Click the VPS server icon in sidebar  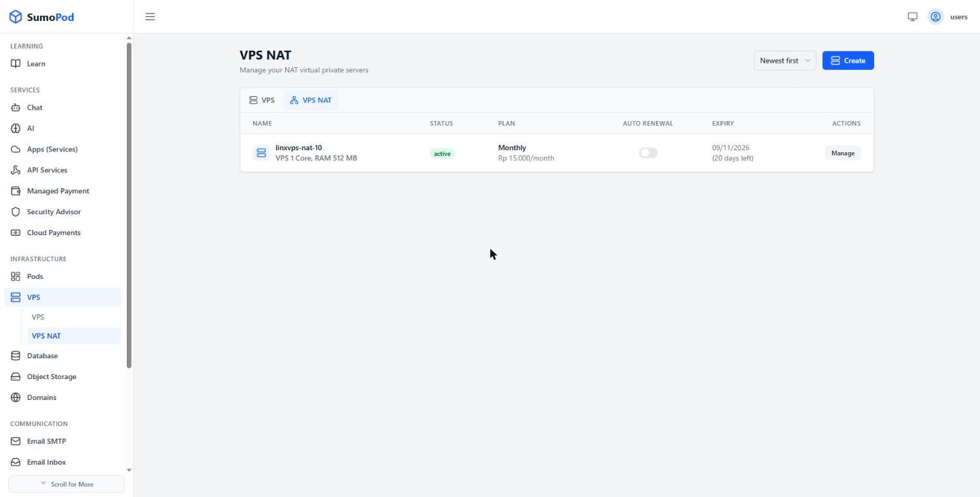[16, 297]
